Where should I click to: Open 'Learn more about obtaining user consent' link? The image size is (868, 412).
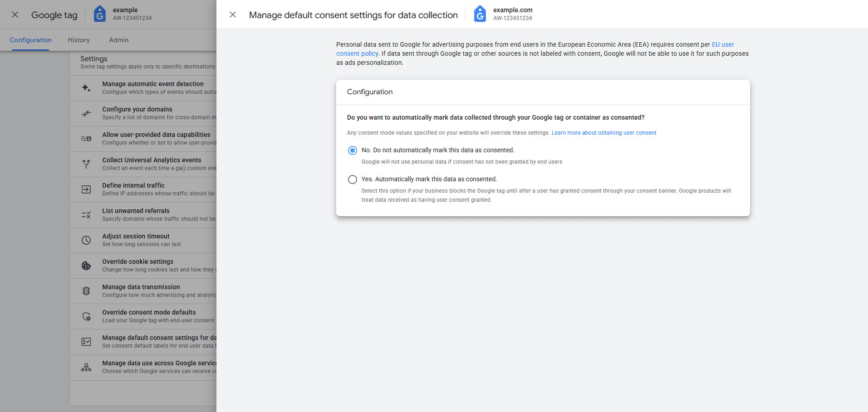603,133
